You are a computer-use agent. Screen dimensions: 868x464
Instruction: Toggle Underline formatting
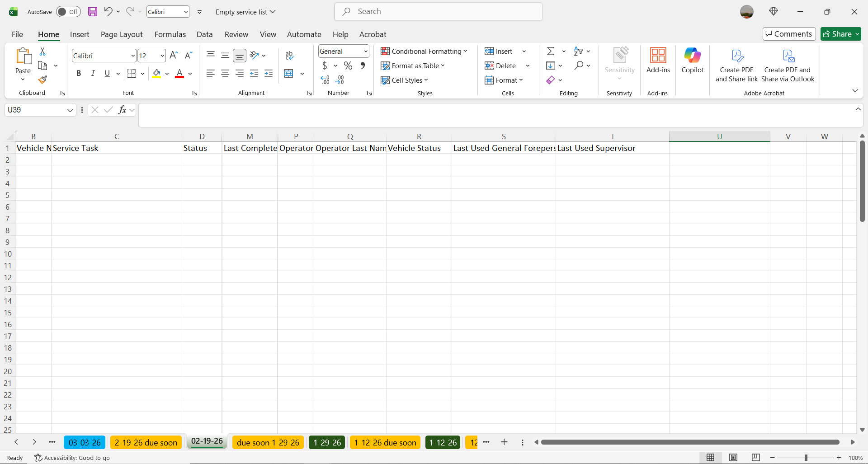(x=107, y=74)
